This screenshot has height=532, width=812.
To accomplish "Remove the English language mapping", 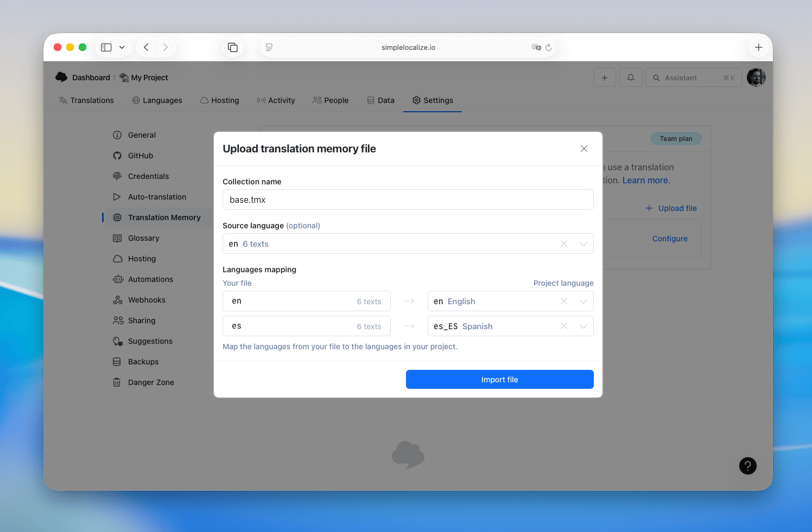I will click(564, 302).
